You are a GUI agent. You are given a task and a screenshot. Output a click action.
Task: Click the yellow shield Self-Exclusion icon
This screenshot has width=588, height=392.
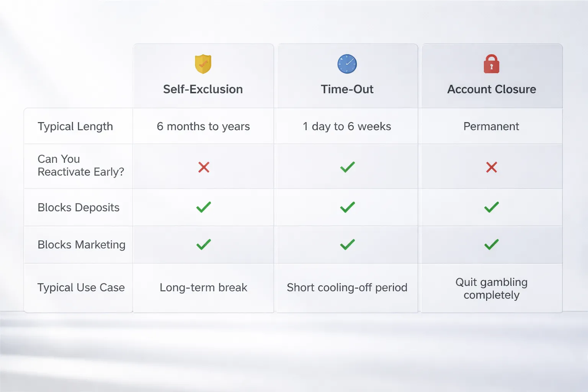203,64
